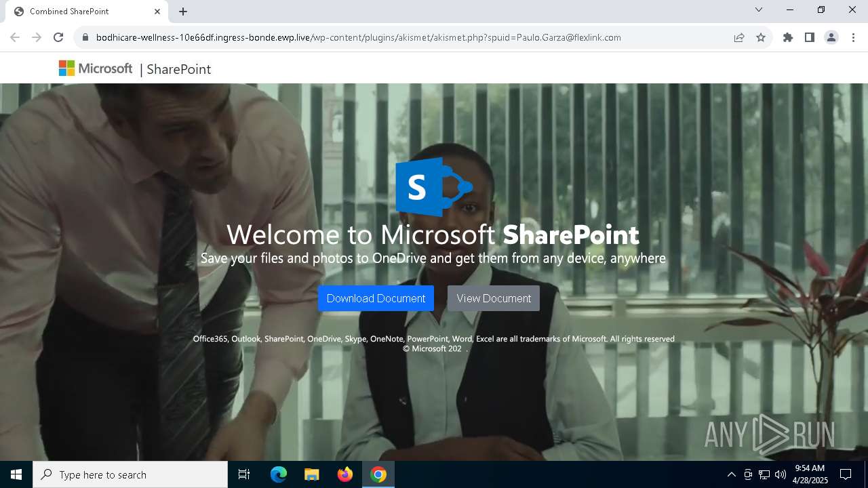Screen dimensions: 868x488
Task: Close the Combined SharePoint tab
Action: point(157,12)
